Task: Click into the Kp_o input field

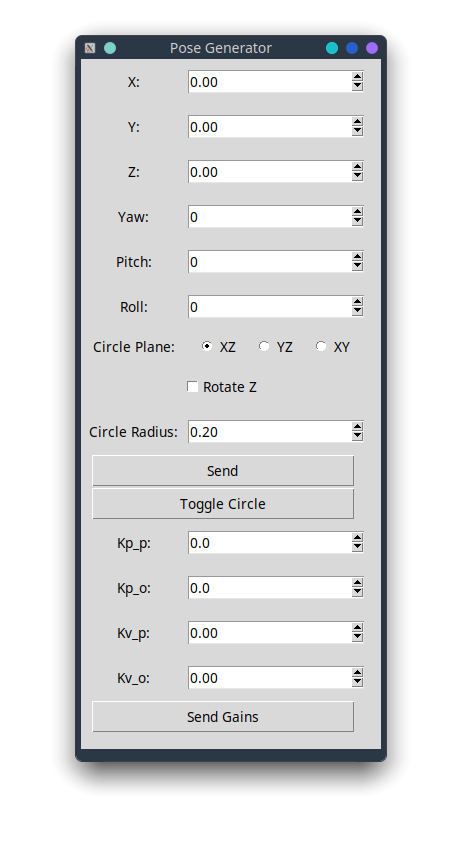Action: pyautogui.click(x=270, y=588)
